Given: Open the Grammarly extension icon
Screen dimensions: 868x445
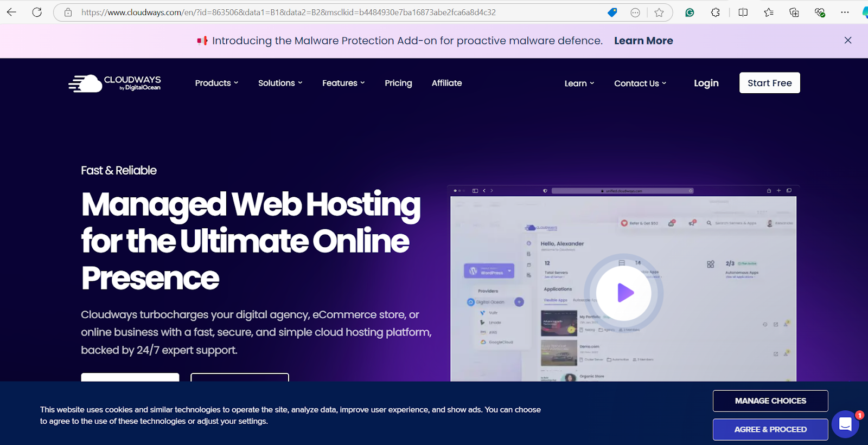Looking at the screenshot, I should 690,12.
